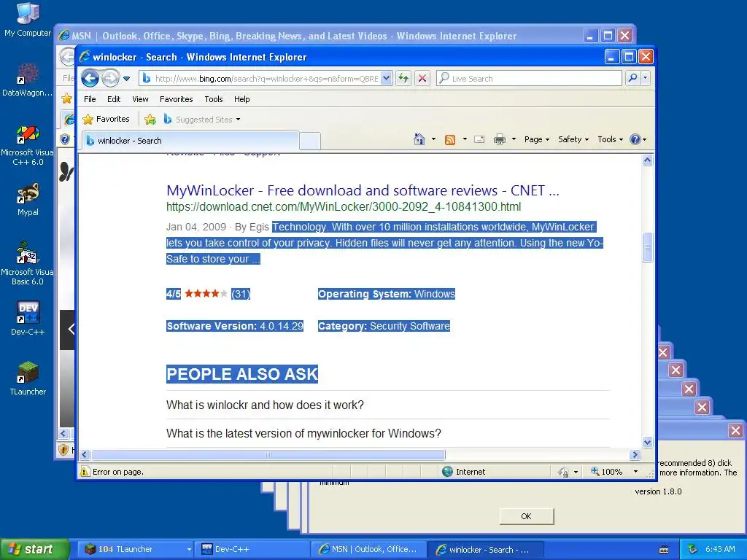747x560 pixels.
Task: Click the vertical scrollbar thumb
Action: click(x=647, y=247)
